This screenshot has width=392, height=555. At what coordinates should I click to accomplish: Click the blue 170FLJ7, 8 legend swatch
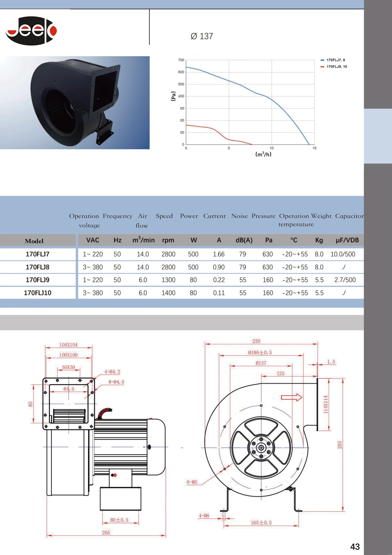click(x=322, y=60)
